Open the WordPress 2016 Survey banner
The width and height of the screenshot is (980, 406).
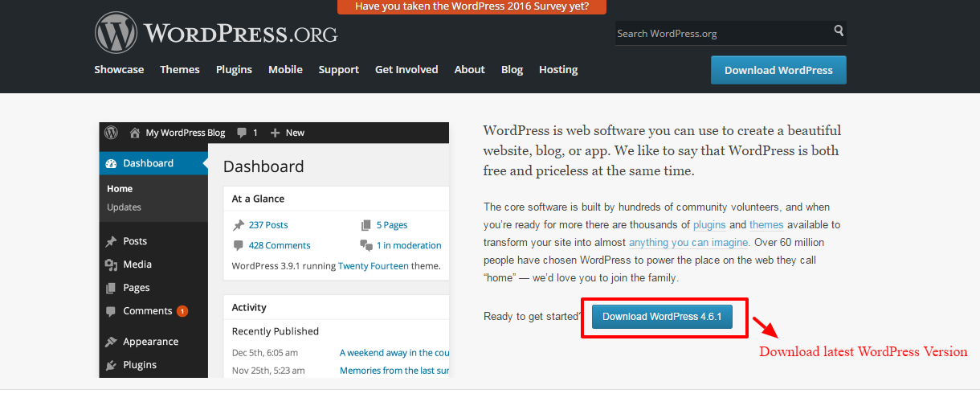[472, 6]
